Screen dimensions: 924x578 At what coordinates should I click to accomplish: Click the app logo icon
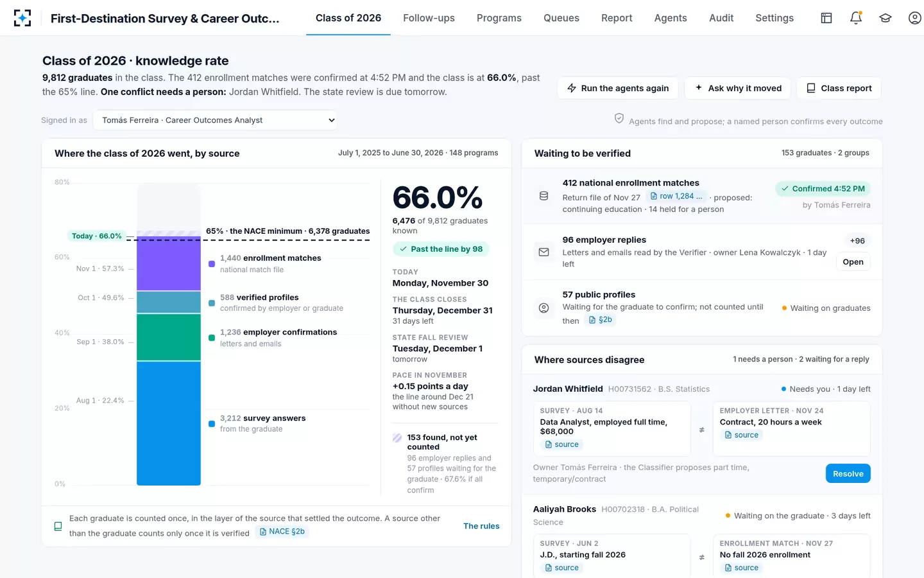point(22,18)
